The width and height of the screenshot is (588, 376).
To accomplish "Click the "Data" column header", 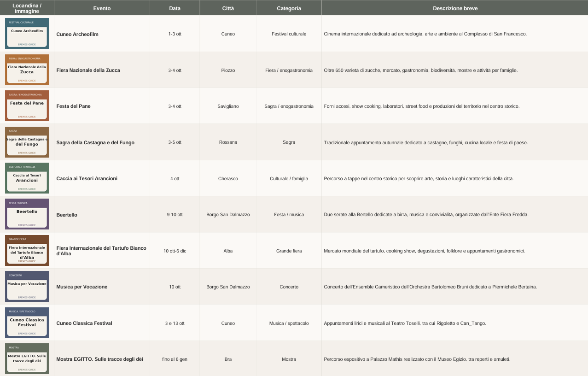I will pyautogui.click(x=175, y=8).
